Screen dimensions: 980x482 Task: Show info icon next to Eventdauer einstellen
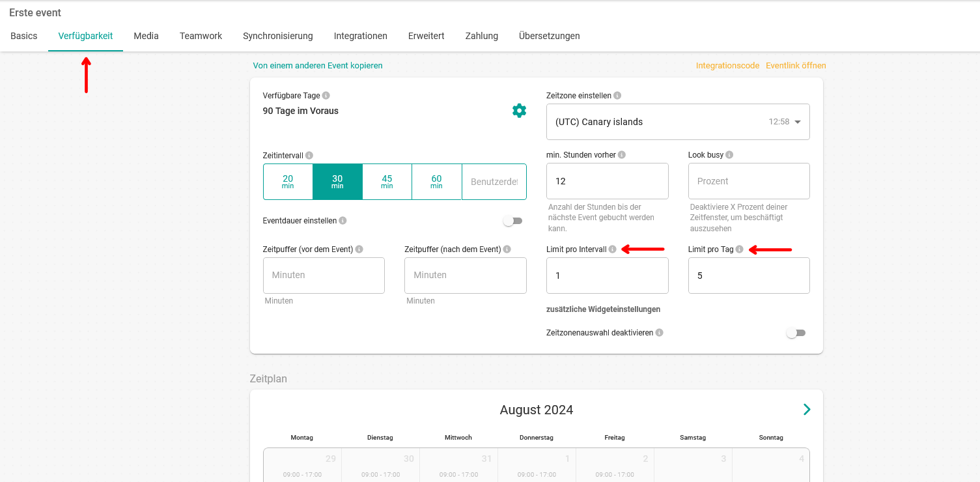pyautogui.click(x=343, y=221)
